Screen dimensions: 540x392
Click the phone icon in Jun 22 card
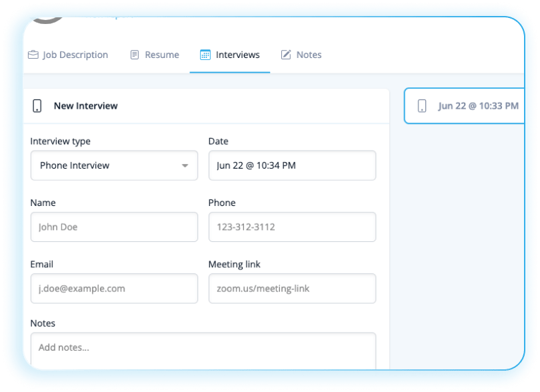click(x=422, y=106)
